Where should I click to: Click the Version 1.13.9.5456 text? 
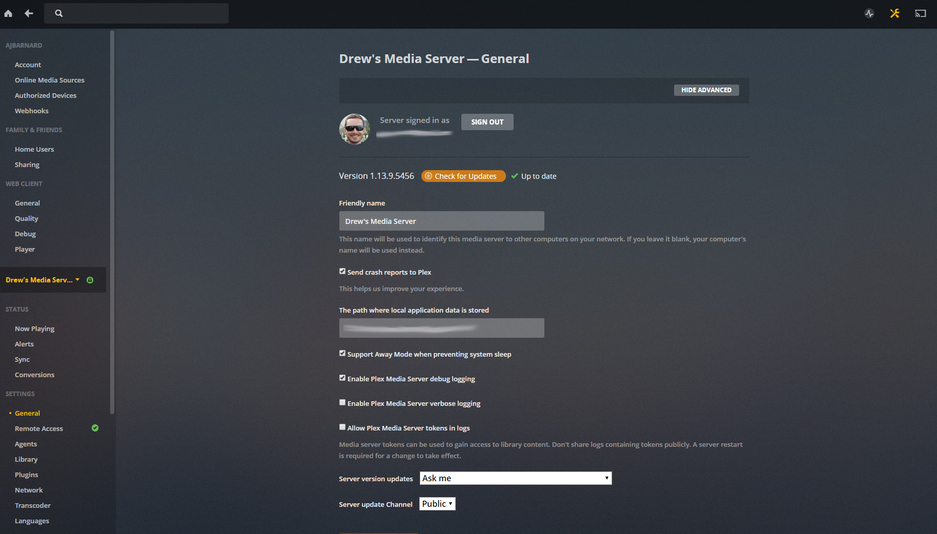[376, 176]
